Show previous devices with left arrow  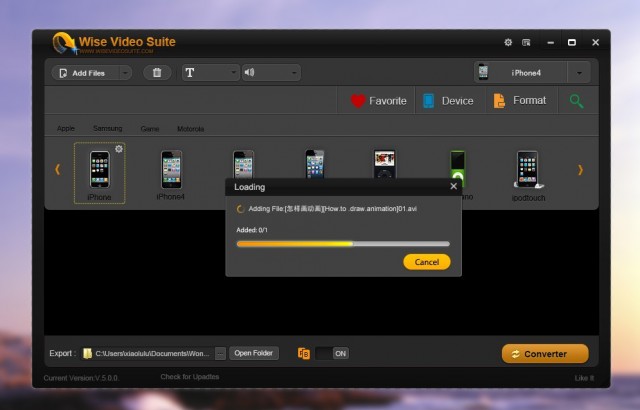tap(58, 169)
